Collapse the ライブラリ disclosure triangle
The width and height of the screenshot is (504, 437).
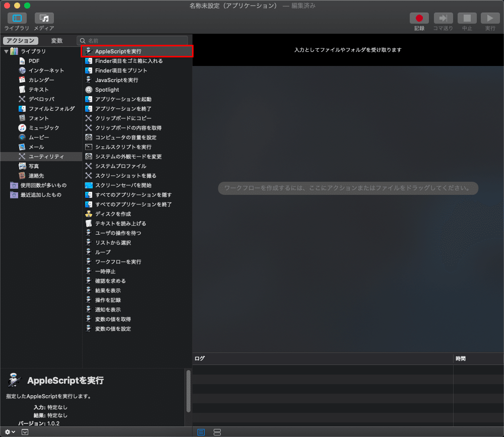tap(6, 51)
